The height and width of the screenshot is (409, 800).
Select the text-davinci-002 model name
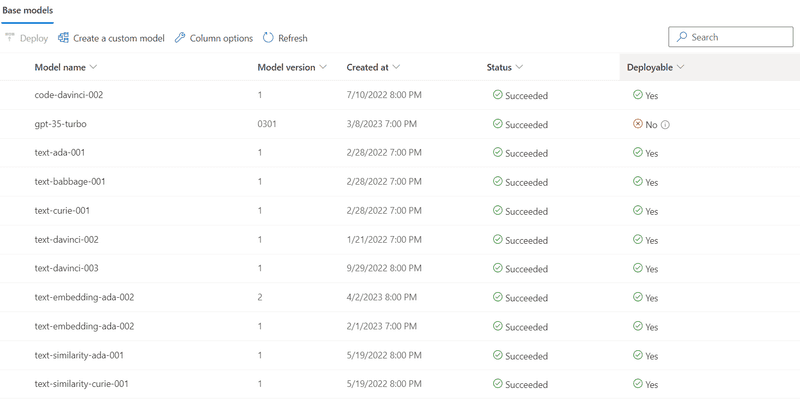point(66,240)
